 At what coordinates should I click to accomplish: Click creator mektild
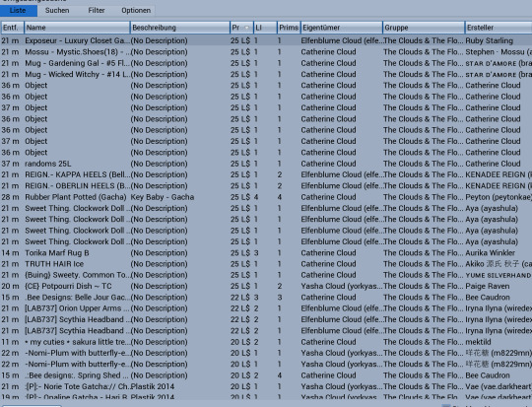click(x=479, y=342)
